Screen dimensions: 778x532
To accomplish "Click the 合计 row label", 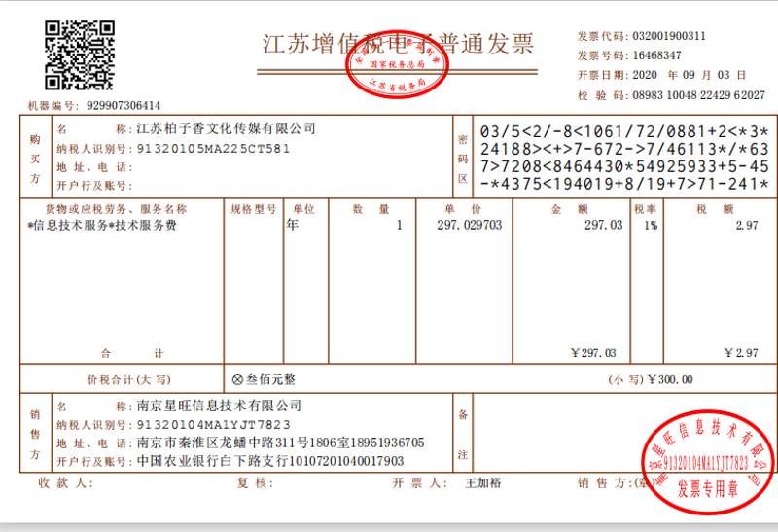I will [x=132, y=353].
